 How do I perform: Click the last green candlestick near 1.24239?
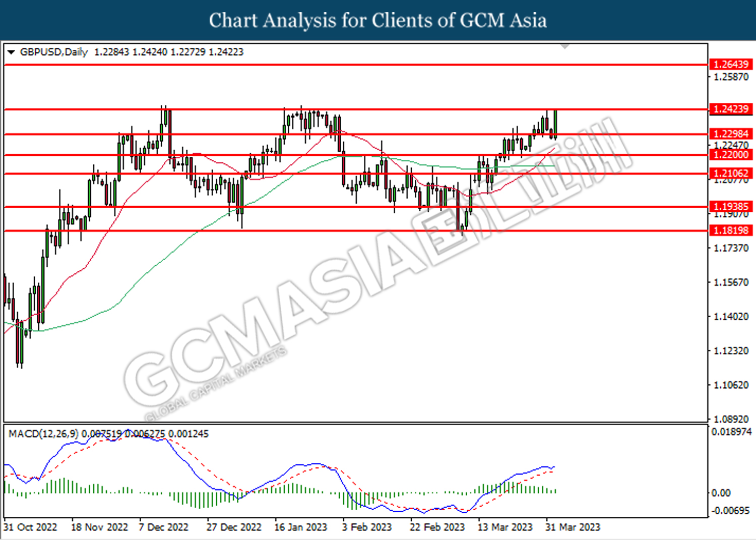(555, 124)
